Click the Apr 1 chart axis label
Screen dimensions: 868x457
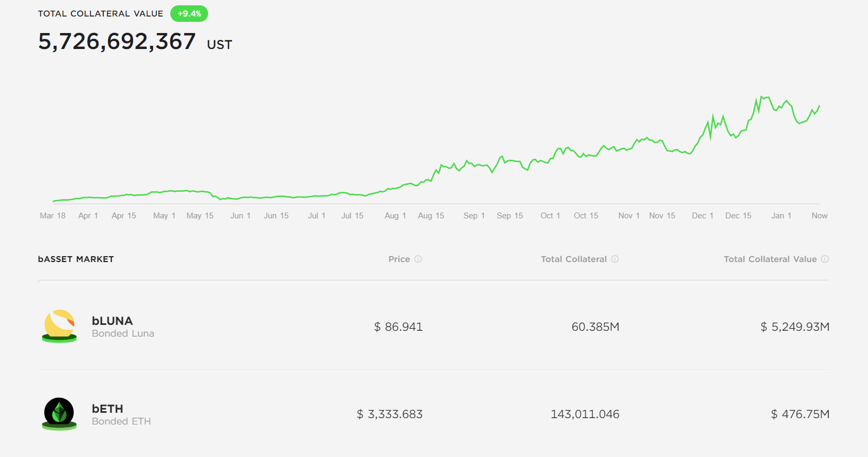coord(88,216)
